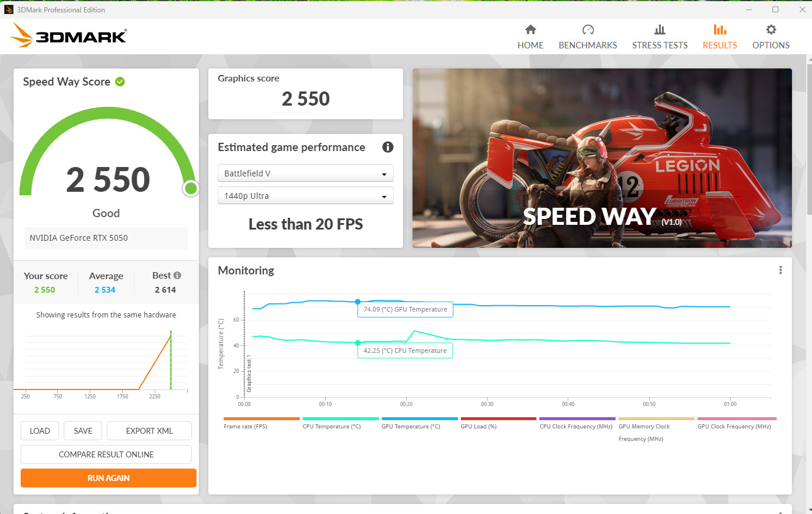Go to the OPTIONS tab
812x514 pixels.
tap(771, 45)
